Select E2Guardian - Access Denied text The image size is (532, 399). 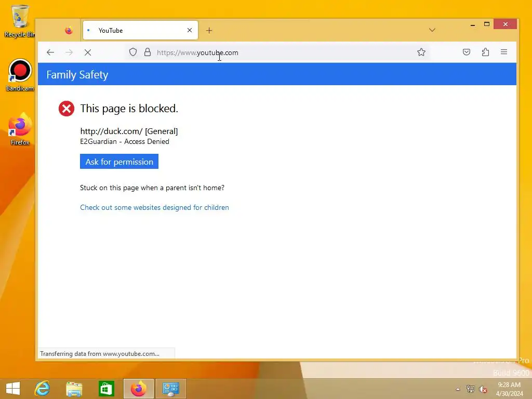(125, 141)
